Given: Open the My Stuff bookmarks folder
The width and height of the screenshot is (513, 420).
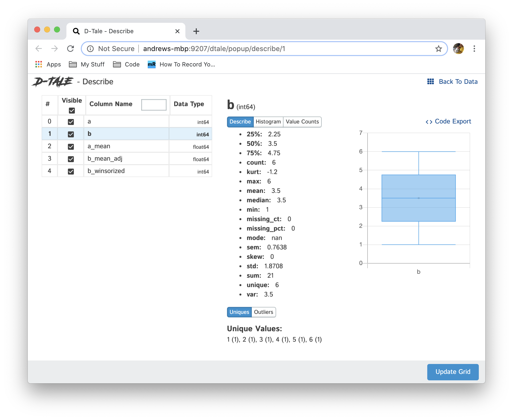Looking at the screenshot, I should pos(87,64).
